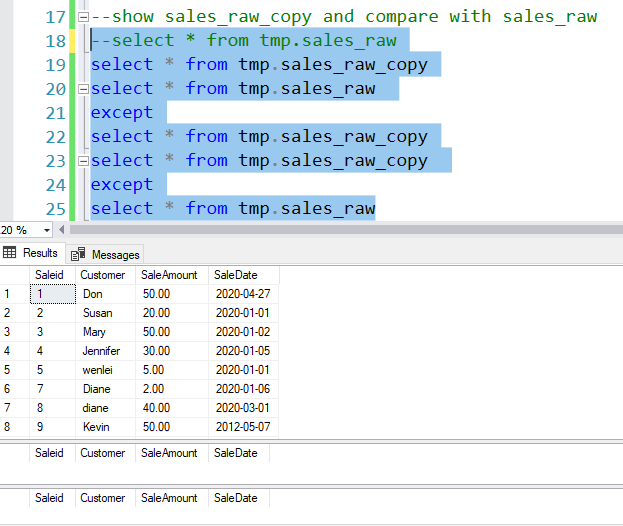This screenshot has height=526, width=623.
Task: Click the Messages tab icon
Action: point(78,254)
